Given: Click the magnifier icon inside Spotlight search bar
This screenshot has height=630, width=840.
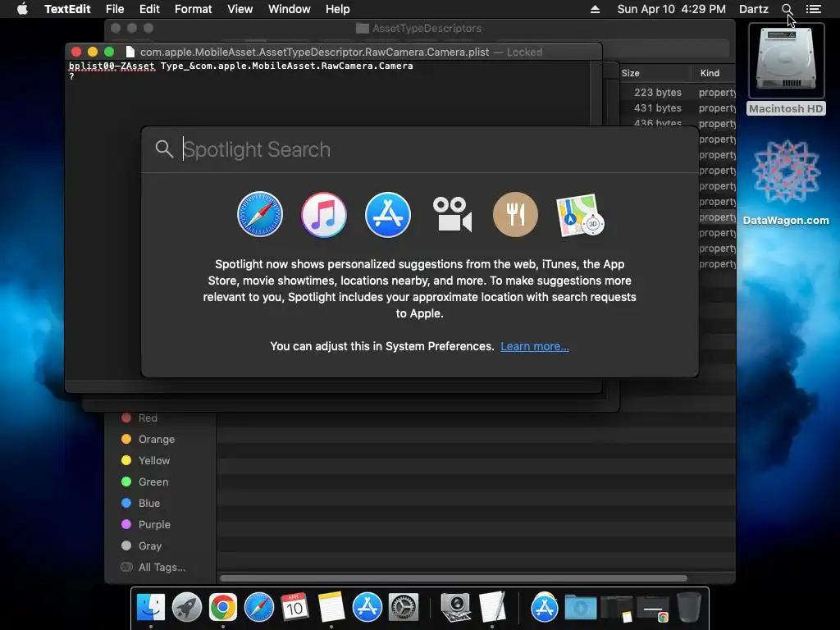Looking at the screenshot, I should [x=164, y=149].
